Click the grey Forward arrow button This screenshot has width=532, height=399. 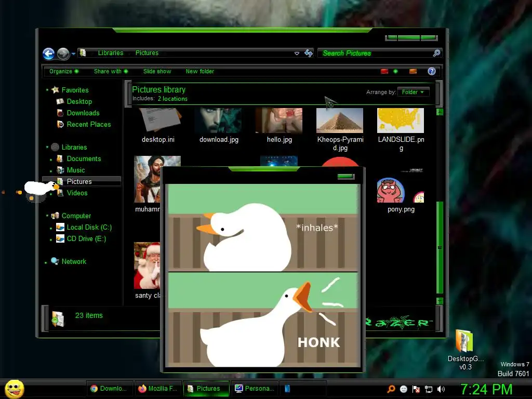pyautogui.click(x=63, y=54)
